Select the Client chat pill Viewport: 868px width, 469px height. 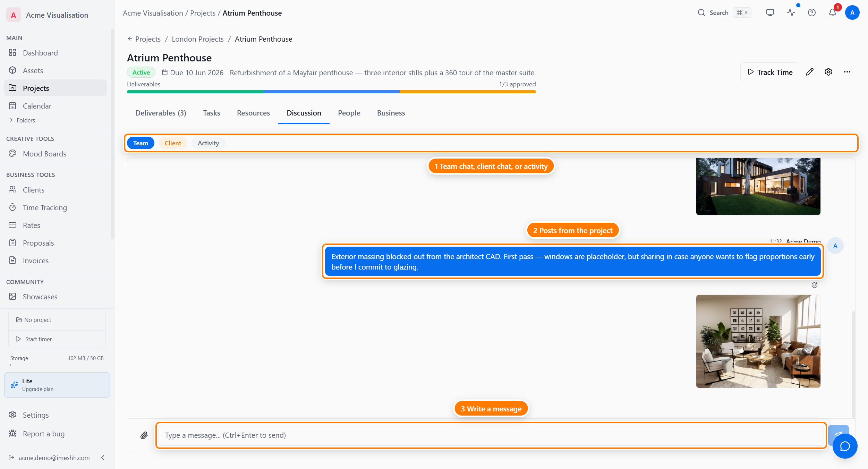click(x=173, y=143)
